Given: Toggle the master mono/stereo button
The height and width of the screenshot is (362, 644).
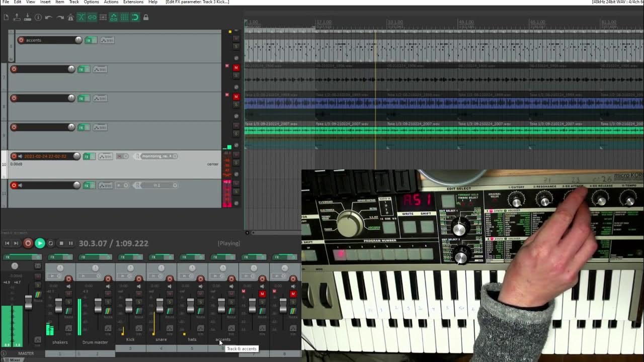Looking at the screenshot, I should click(x=38, y=265).
